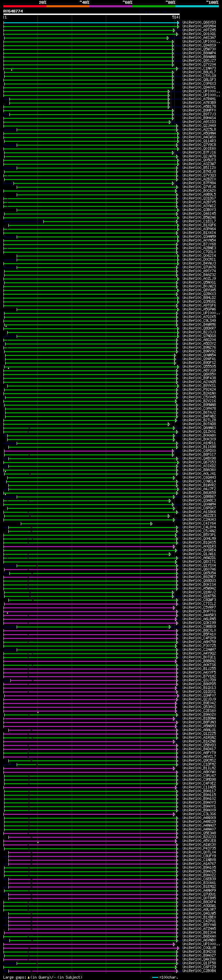
Task: Click hit label UniRef100_C6PTZ9
Action: [199, 967]
